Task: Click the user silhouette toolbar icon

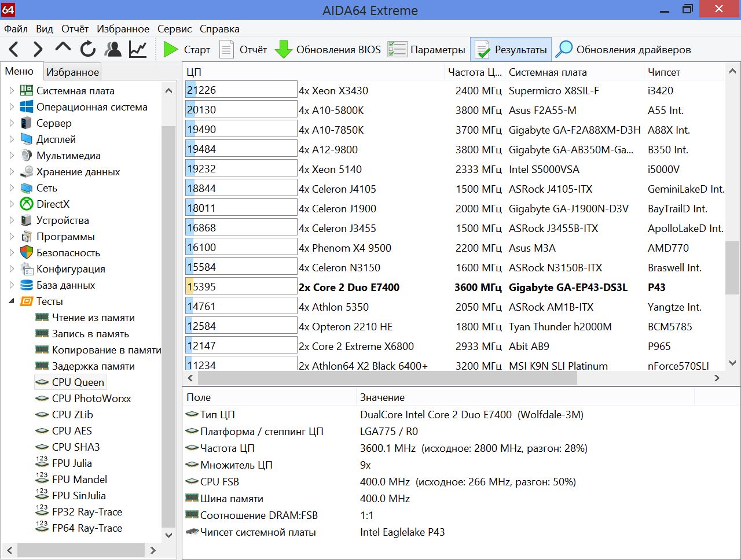Action: [x=113, y=49]
